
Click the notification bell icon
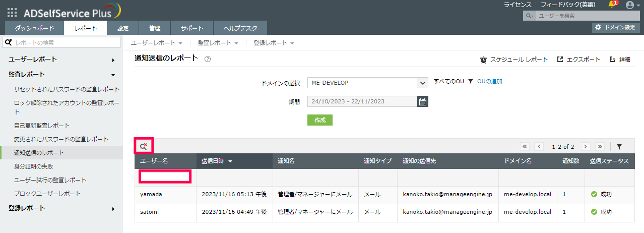click(x=612, y=5)
